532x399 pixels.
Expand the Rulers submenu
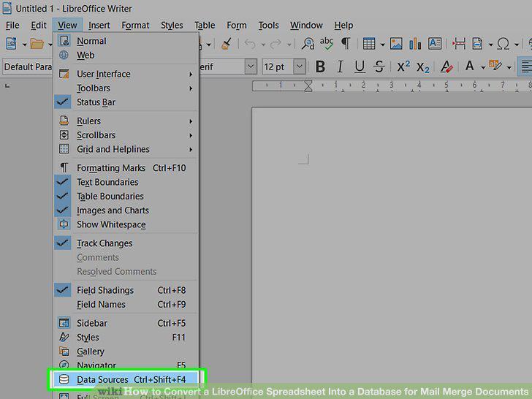(x=126, y=121)
